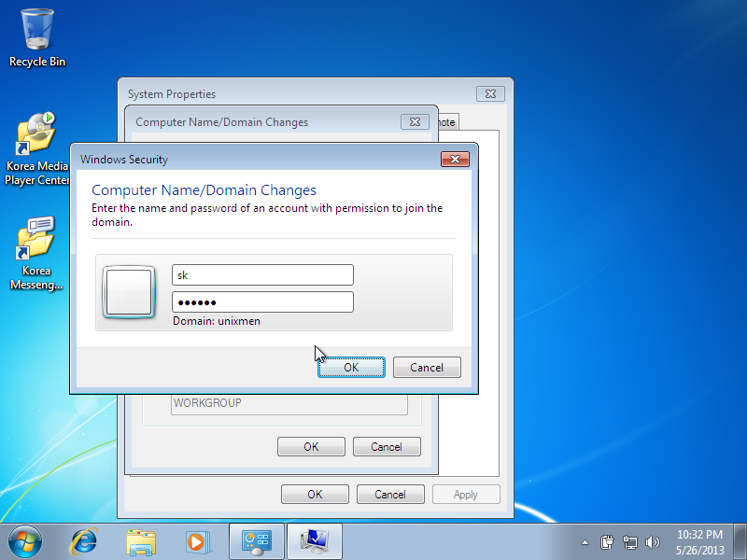
Task: Click the user account picture tile
Action: (129, 292)
